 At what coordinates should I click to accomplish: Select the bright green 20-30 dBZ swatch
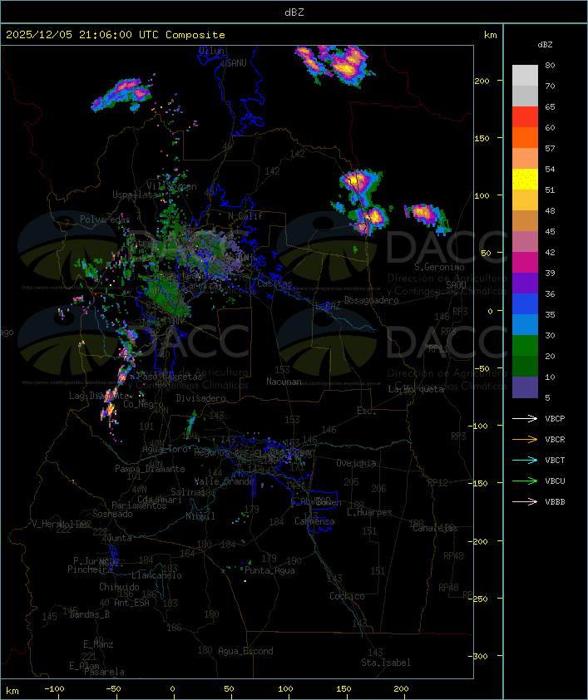[525, 346]
